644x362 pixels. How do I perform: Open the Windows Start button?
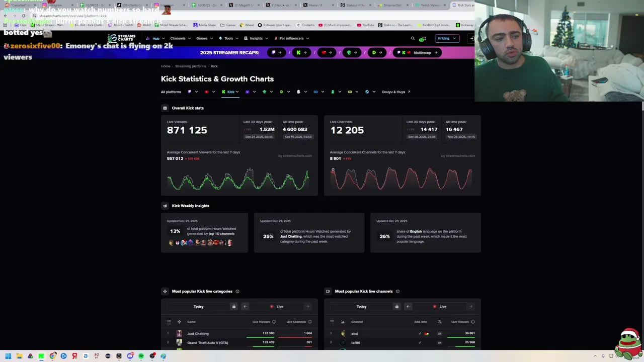pos(8,356)
